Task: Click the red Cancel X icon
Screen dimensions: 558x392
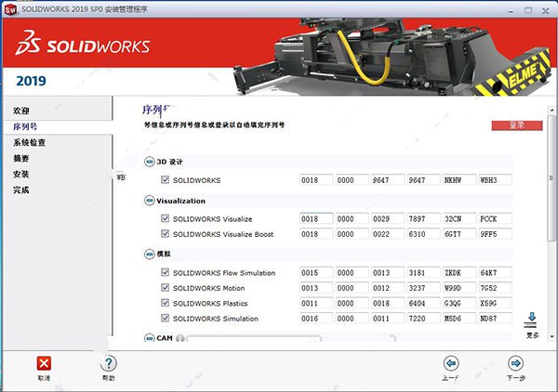Action: click(x=44, y=363)
